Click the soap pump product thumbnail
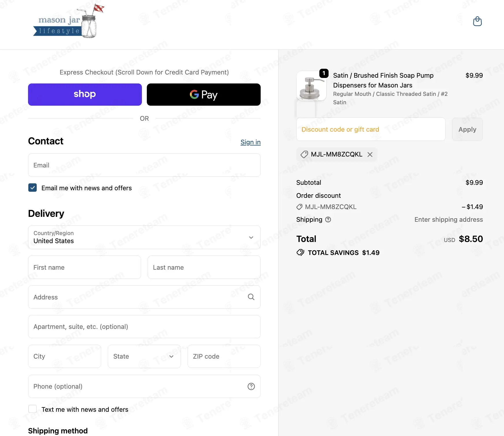 pos(311,86)
